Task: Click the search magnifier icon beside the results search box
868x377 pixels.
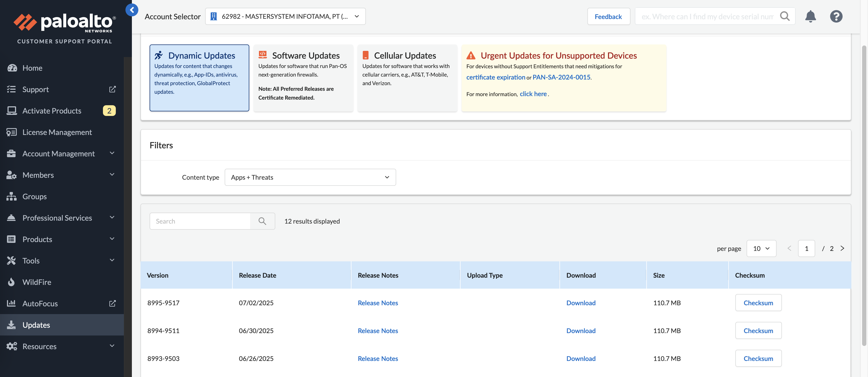Action: tap(262, 221)
